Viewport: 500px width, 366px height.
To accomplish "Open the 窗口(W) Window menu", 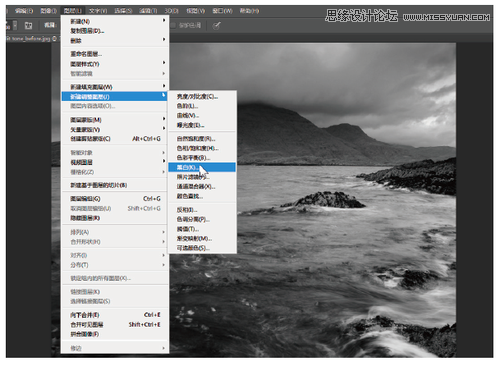I will (222, 11).
